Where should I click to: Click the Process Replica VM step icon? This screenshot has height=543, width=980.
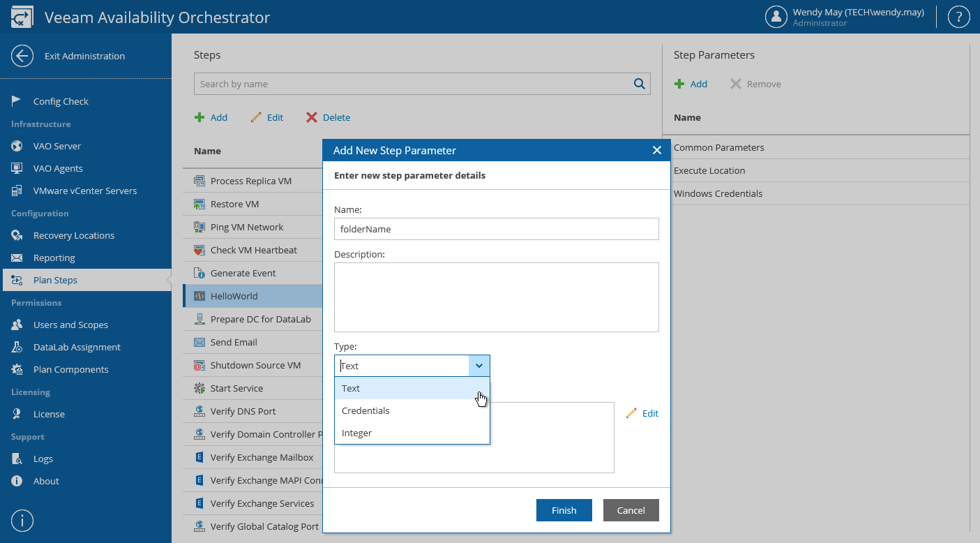click(x=199, y=181)
